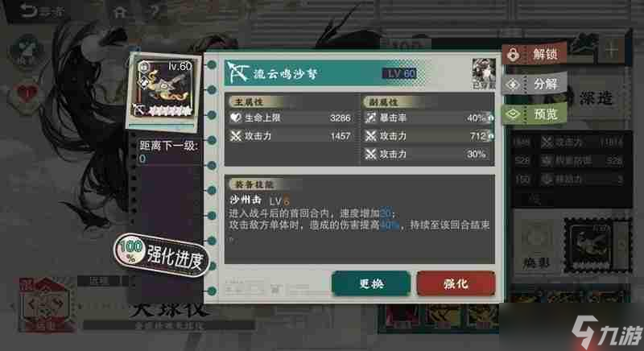Screen dimensions: 644x351
Task: Click the equipped character portrait icon
Action: coord(484,73)
